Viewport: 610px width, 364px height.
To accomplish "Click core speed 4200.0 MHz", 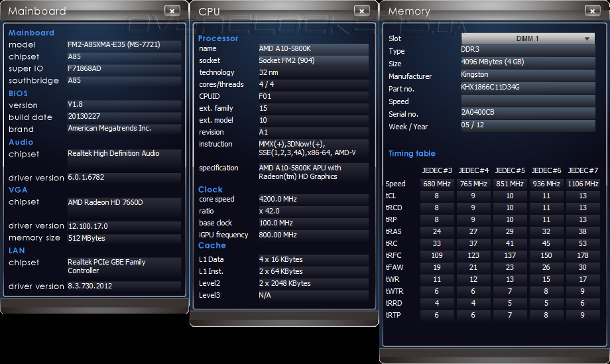I will click(314, 199).
